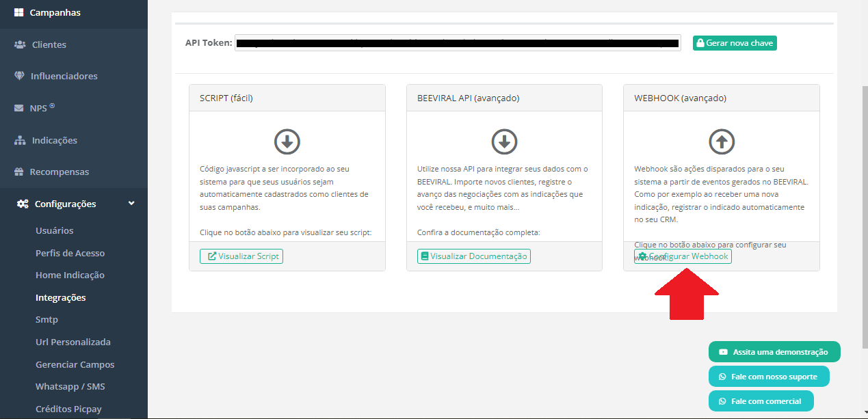The height and width of the screenshot is (419, 868).
Task: Click WhatsApp icon on Fale com comercial
Action: tap(722, 401)
